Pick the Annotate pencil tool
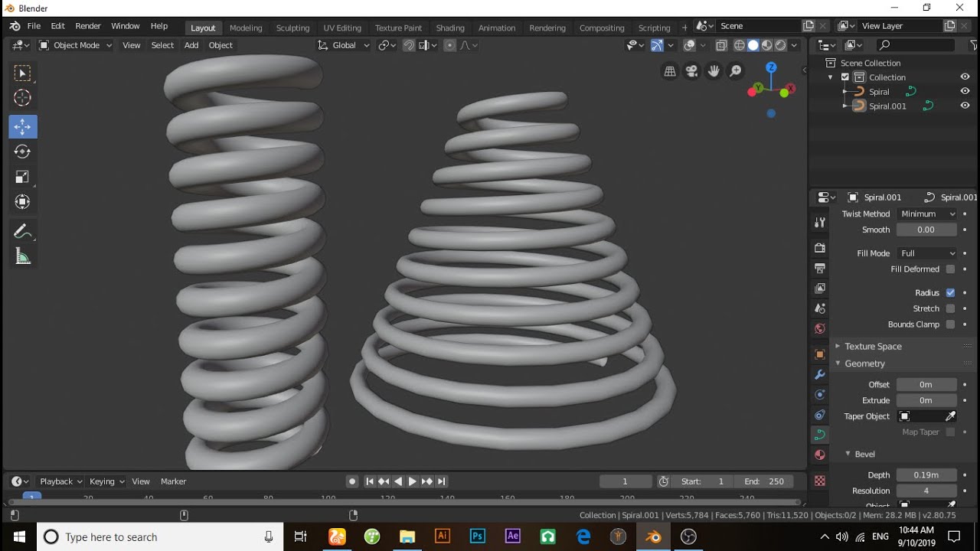The height and width of the screenshot is (551, 980). coord(23,231)
